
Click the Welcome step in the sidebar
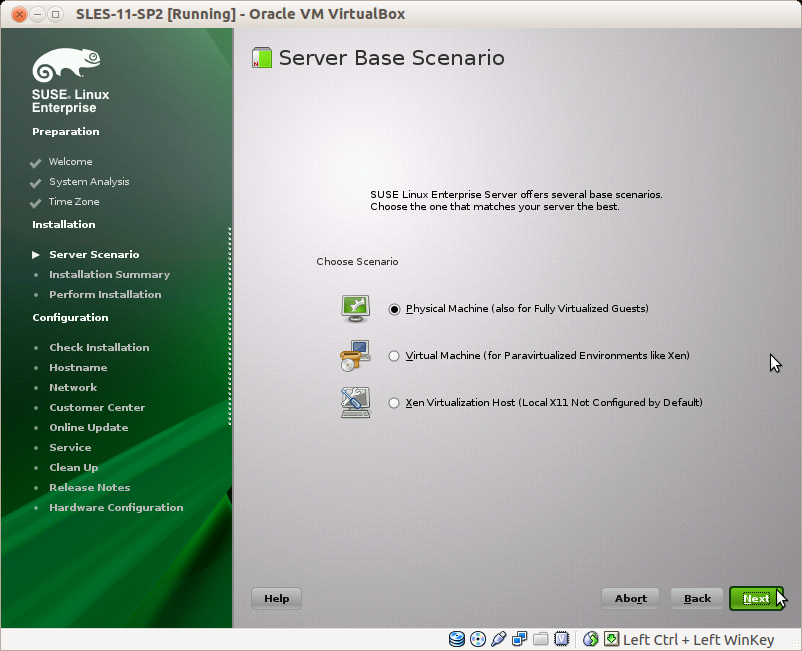[71, 162]
